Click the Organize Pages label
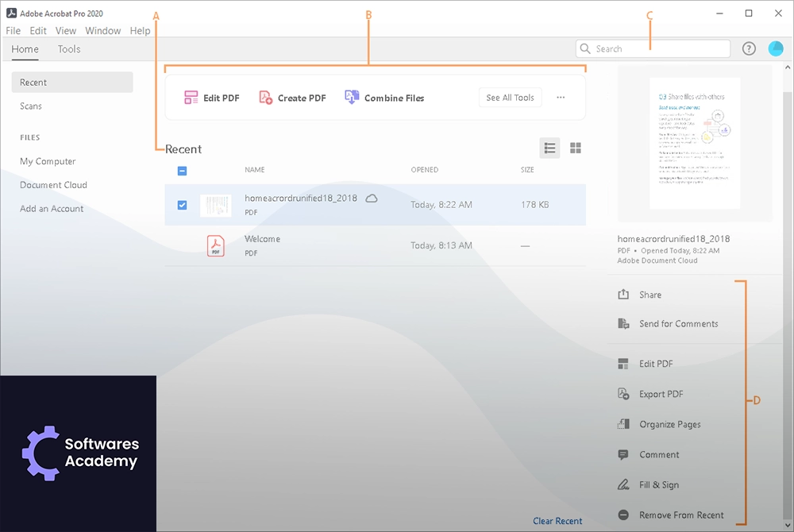Viewport: 794px width, 532px height. (x=670, y=424)
